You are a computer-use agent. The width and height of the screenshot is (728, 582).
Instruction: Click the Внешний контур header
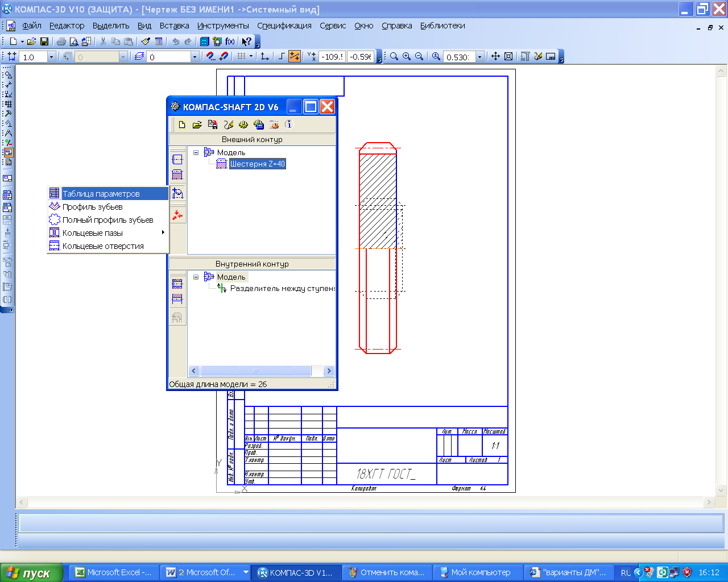click(x=252, y=139)
